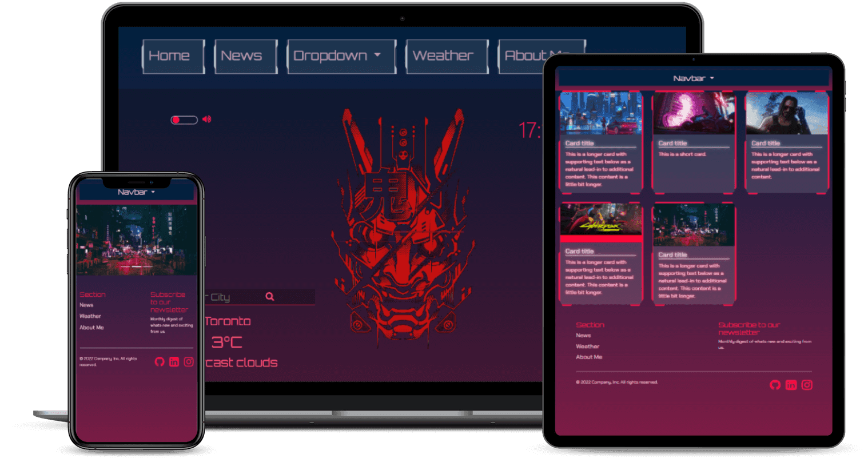Toggle the sound switch on the laptop page

click(x=184, y=120)
